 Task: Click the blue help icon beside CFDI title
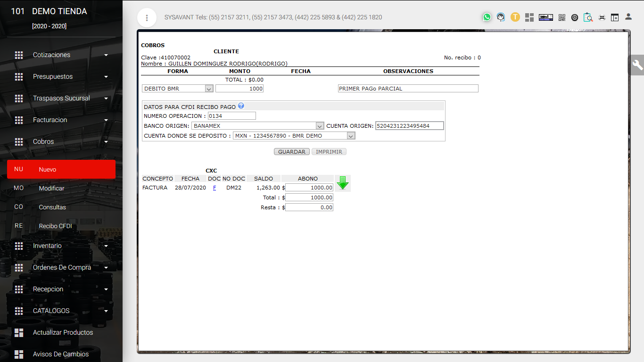tap(241, 106)
